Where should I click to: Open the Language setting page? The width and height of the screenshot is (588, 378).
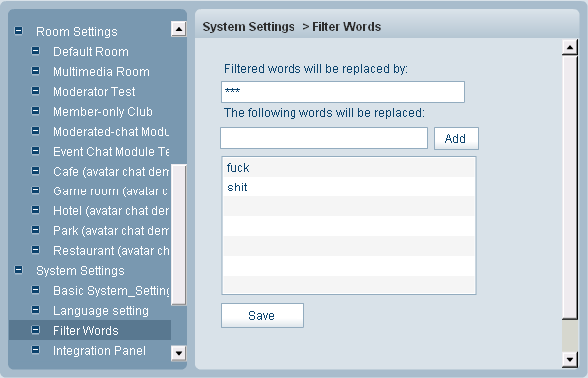point(101,311)
